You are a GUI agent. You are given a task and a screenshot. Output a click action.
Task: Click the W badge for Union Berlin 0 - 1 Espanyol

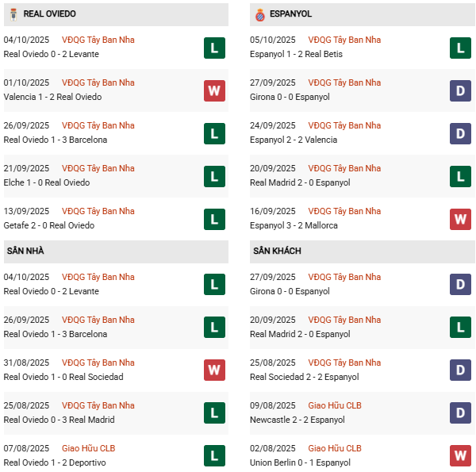460,456
